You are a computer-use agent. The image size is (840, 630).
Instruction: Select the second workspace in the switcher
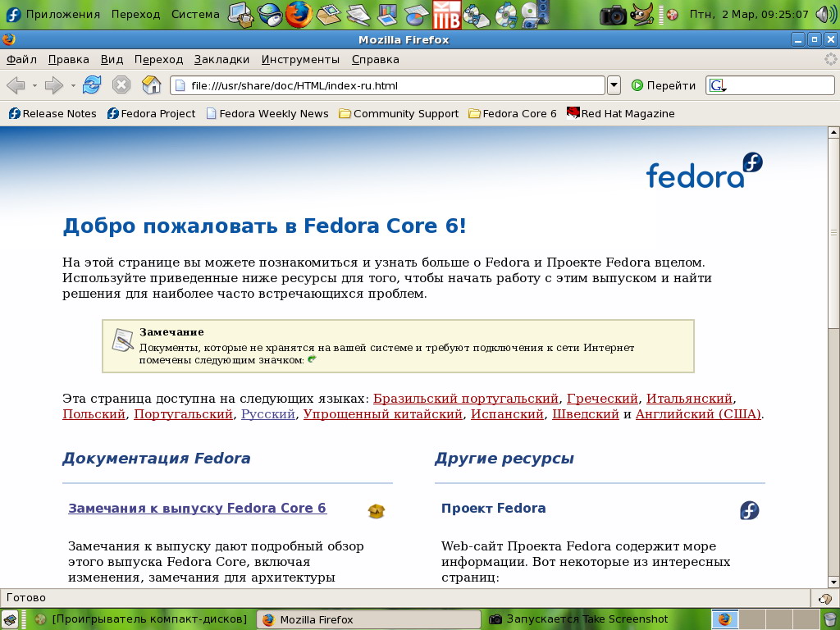[751, 619]
